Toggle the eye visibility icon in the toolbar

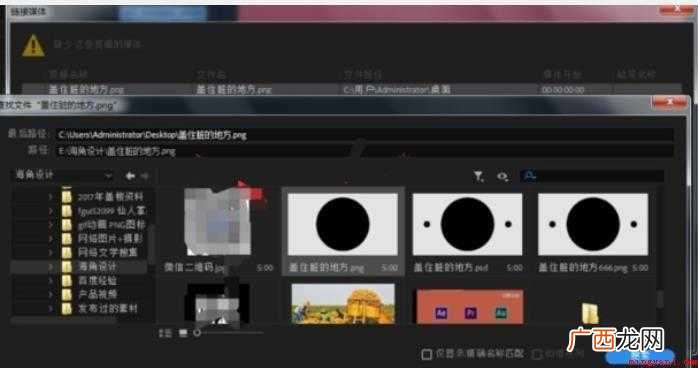point(503,177)
